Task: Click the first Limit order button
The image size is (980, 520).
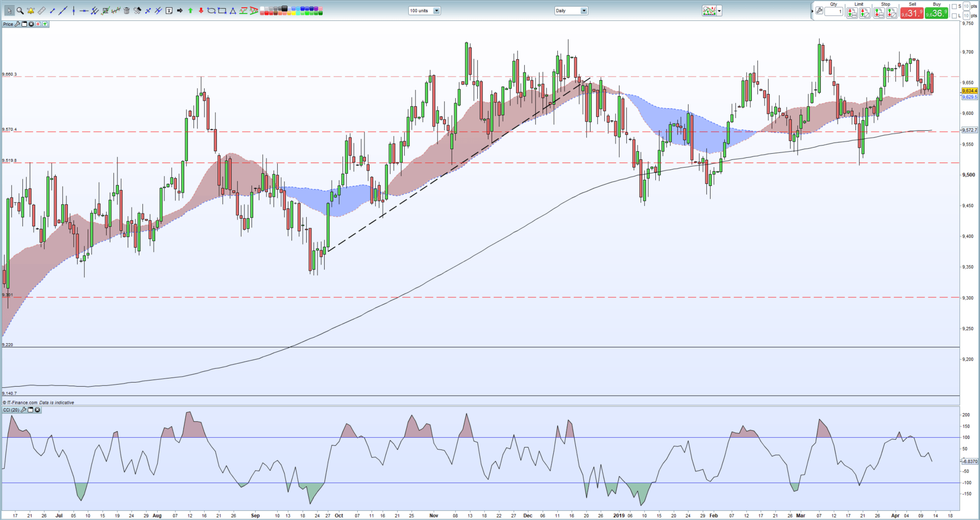Action: click(852, 13)
